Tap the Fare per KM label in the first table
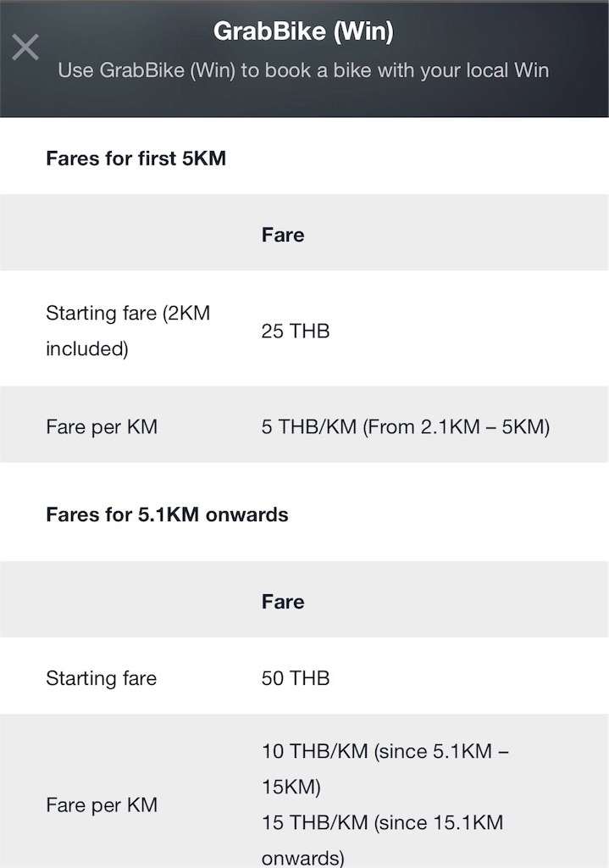The height and width of the screenshot is (868, 609). coord(102,427)
